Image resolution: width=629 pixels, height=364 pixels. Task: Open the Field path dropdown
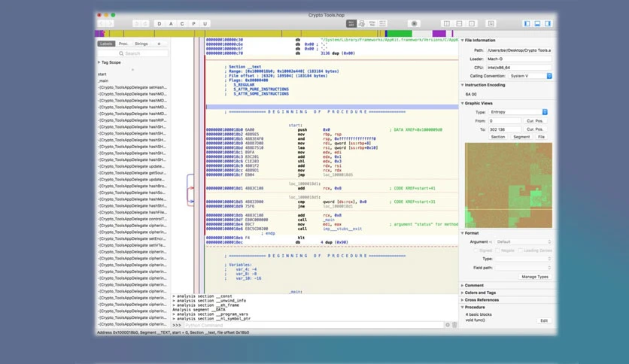coord(523,268)
